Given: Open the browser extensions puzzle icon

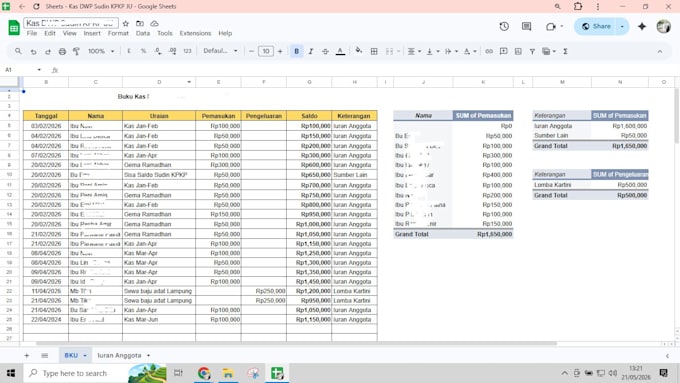Looking at the screenshot, I should (578, 7).
